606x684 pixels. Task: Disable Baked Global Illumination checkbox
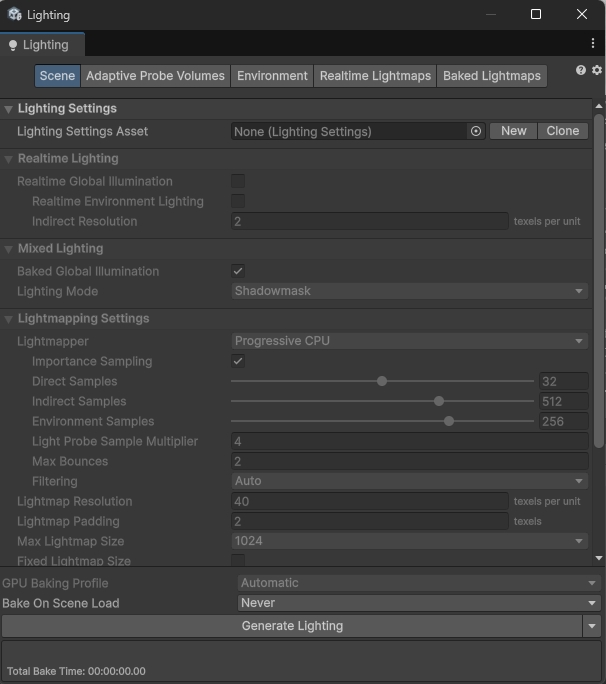[238, 271]
